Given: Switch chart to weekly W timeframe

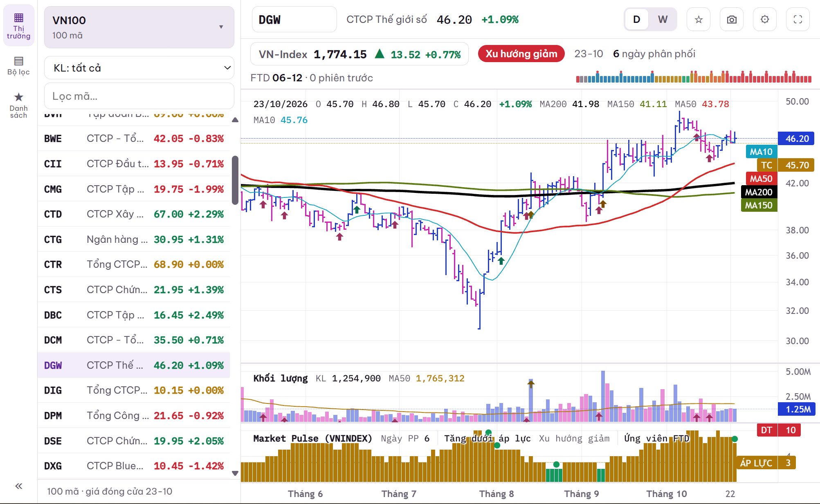Looking at the screenshot, I should 663,19.
